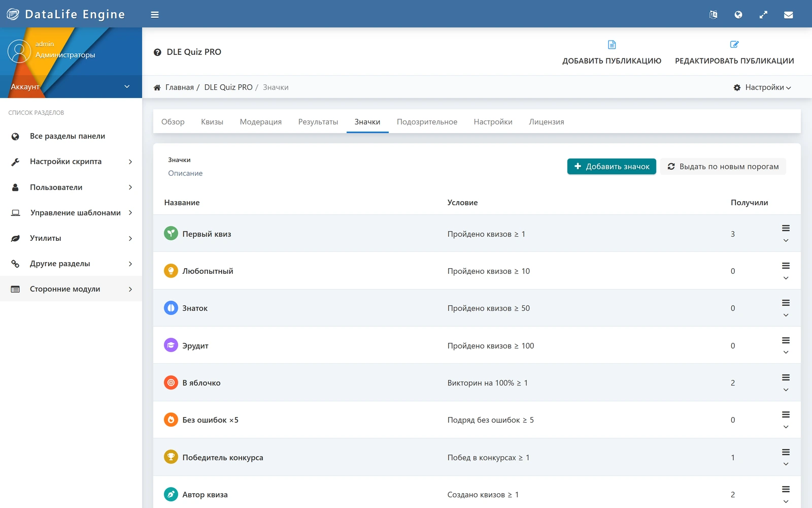Click the admin user avatar icon
This screenshot has height=508, width=812.
click(x=19, y=51)
